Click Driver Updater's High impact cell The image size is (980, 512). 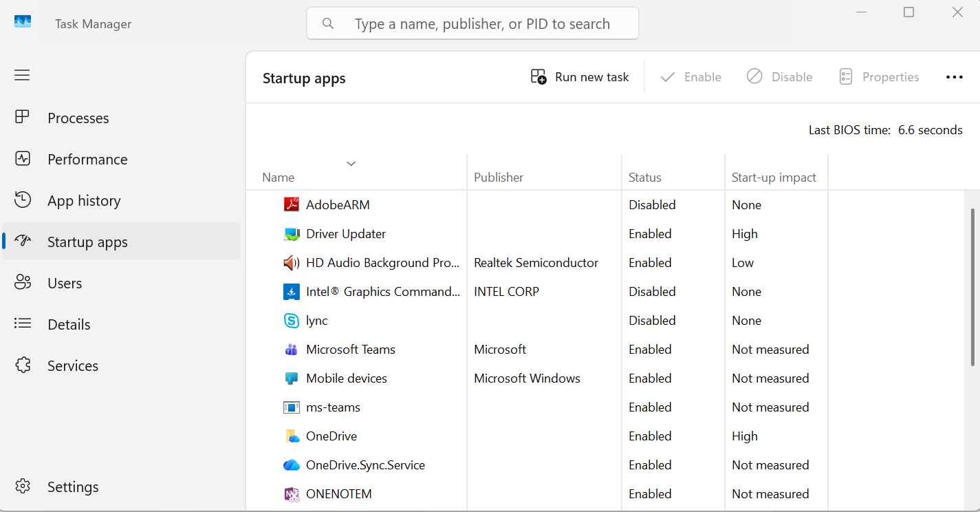pos(745,234)
